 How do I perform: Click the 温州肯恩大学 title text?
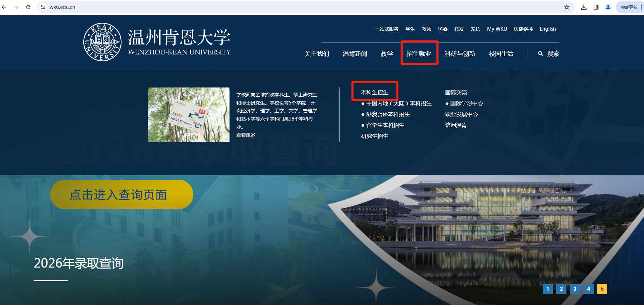179,37
